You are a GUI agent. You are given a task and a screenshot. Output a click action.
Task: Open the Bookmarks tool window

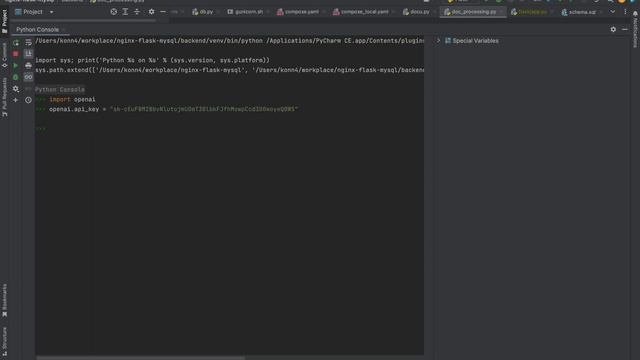point(4,300)
